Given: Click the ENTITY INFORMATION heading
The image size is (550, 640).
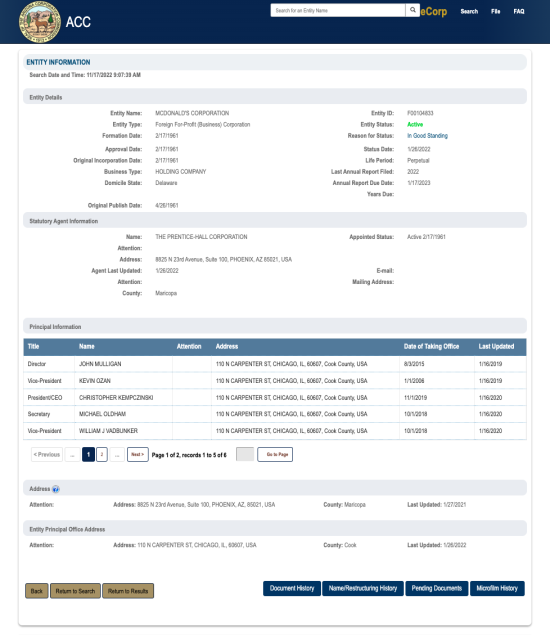Looking at the screenshot, I should 58,62.
